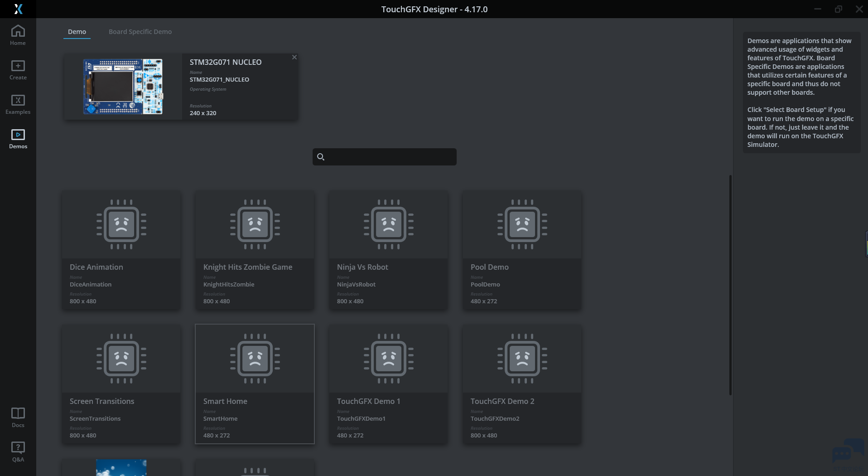Click the Ninja Vs Robot chip icon
This screenshot has height=476, width=868.
(389, 224)
